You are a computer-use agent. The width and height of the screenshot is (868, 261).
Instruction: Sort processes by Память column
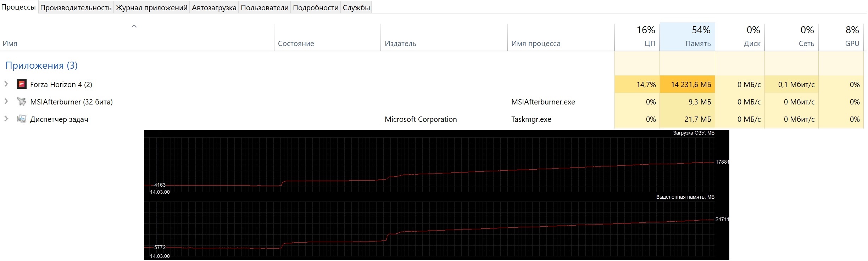pyautogui.click(x=687, y=37)
